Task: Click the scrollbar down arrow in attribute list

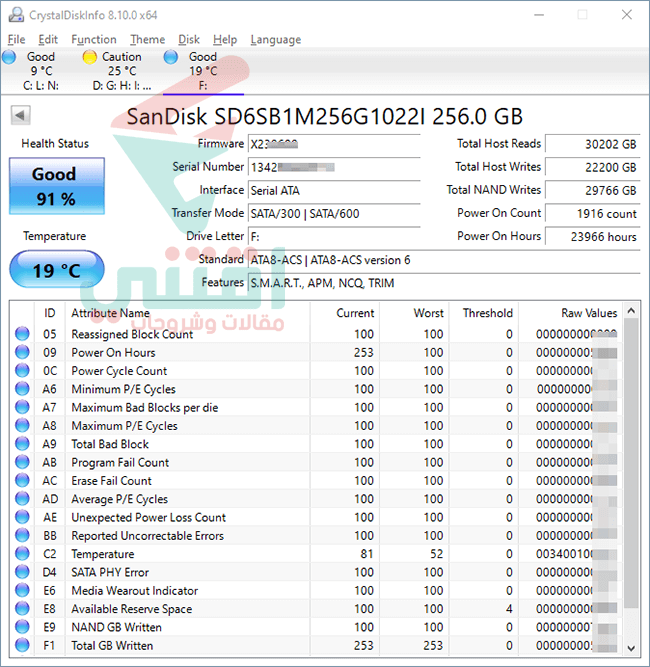Action: tap(631, 648)
